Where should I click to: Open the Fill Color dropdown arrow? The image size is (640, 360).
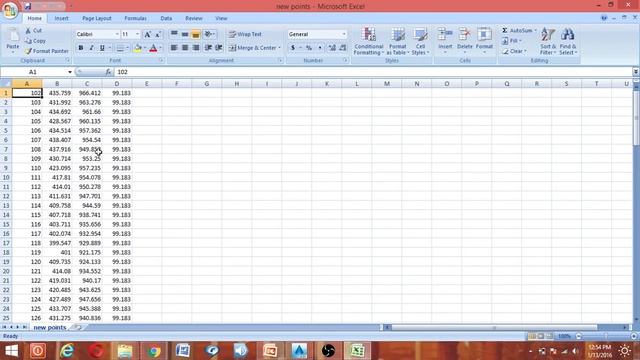click(145, 48)
